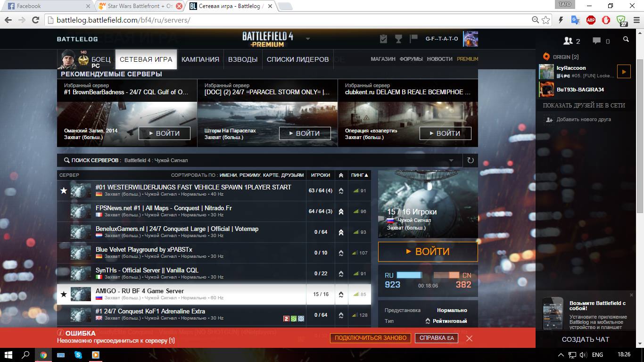
Task: Click ВОЙТИ on BrownBearBadness recommended server
Action: 165,133
